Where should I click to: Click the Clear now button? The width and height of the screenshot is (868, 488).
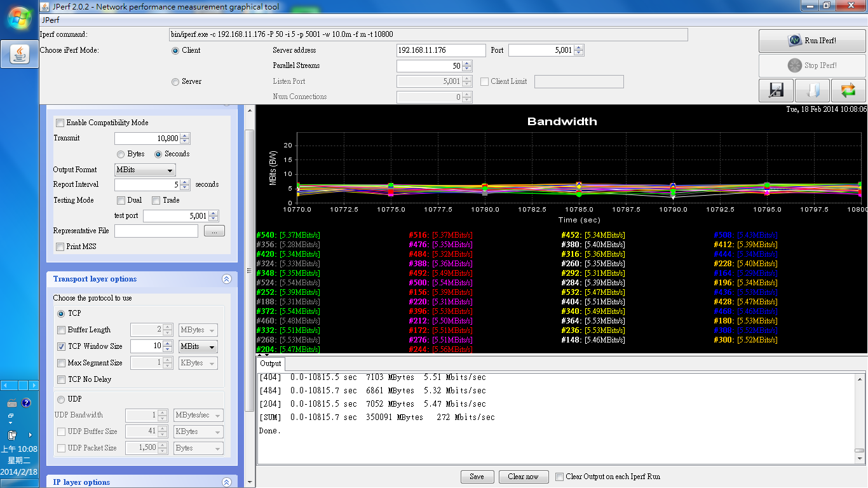[523, 477]
